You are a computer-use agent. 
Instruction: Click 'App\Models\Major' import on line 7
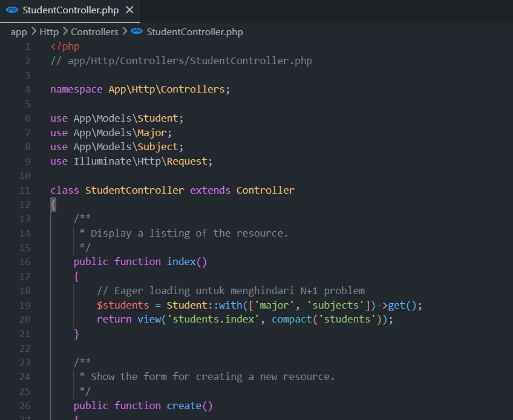[x=120, y=133]
